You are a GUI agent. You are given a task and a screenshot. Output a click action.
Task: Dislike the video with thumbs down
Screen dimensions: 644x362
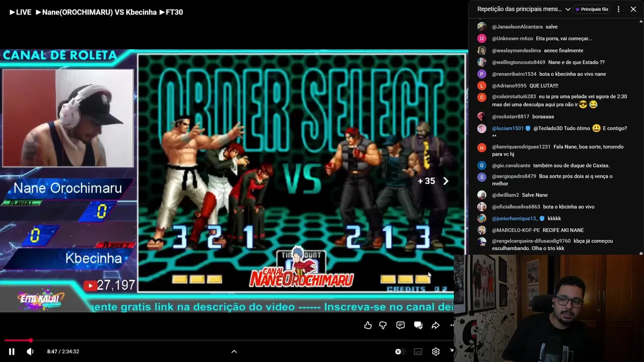tap(383, 325)
